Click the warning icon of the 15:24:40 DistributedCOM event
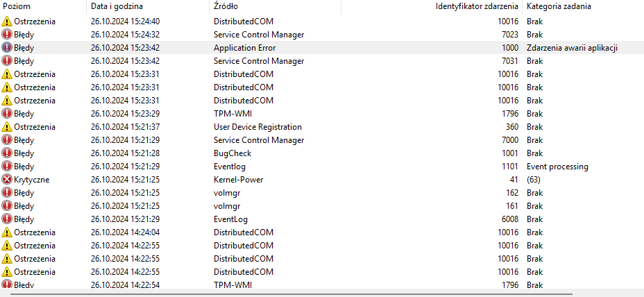Image resolution: width=644 pixels, height=297 pixels. pos(7,22)
